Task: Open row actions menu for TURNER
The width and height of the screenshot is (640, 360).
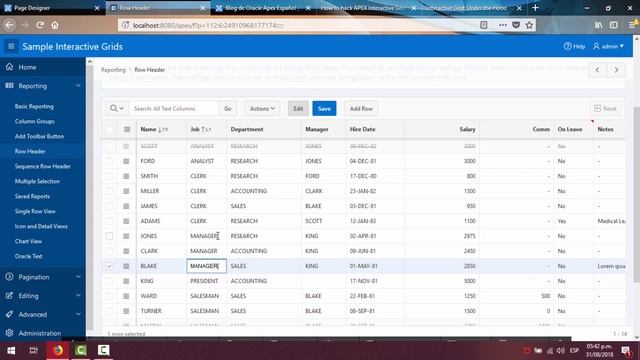Action: (x=126, y=311)
